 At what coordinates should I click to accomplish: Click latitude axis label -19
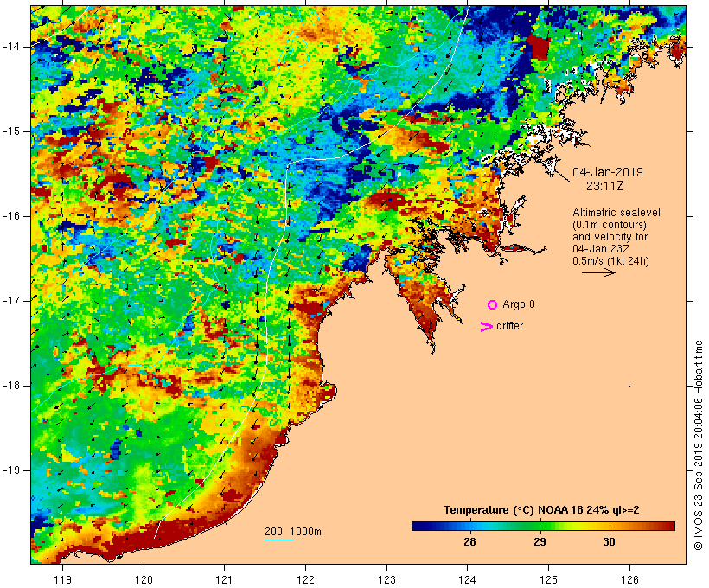point(11,470)
